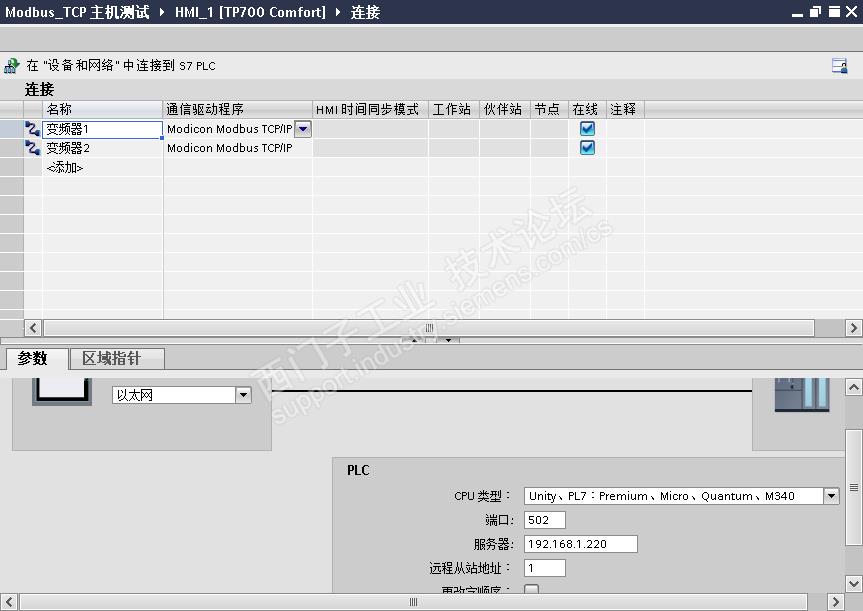Click the 节点 column header
The image size is (863, 611).
click(549, 109)
